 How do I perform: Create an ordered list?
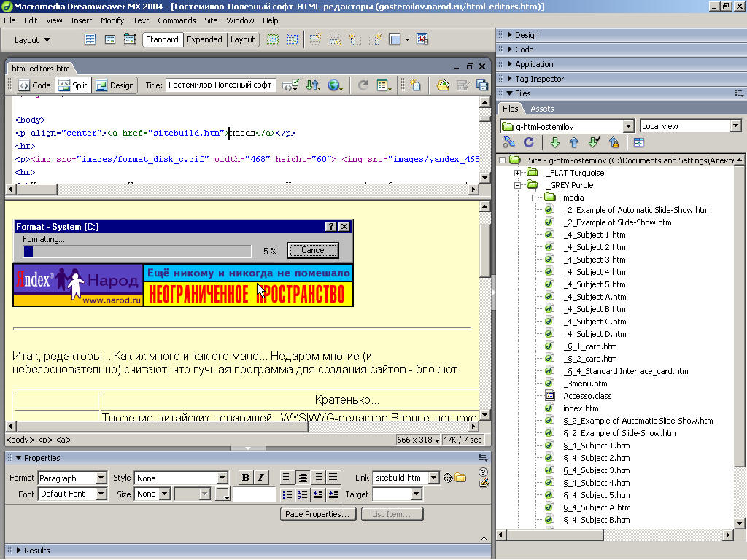[x=302, y=494]
